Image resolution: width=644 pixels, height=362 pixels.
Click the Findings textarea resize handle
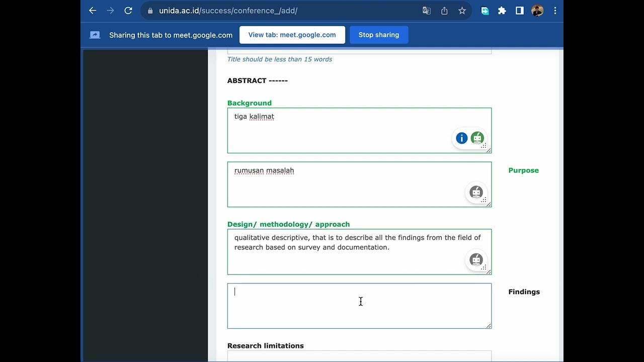coord(488,325)
